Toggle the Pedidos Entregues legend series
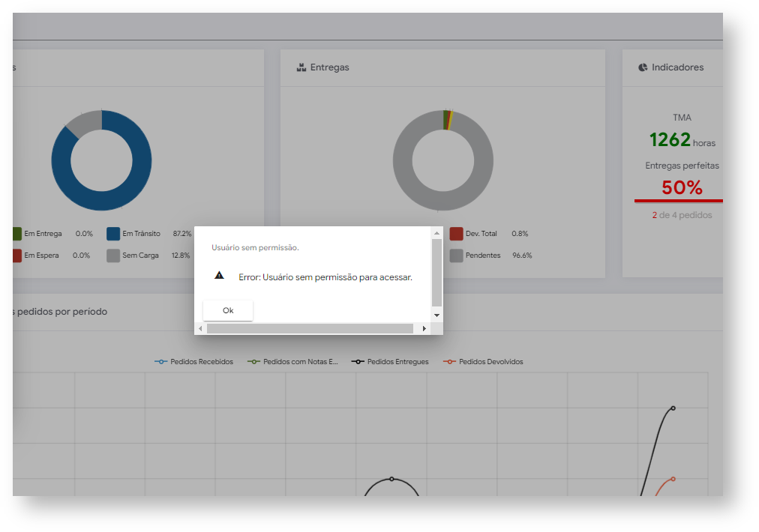The image size is (759, 532). [390, 362]
